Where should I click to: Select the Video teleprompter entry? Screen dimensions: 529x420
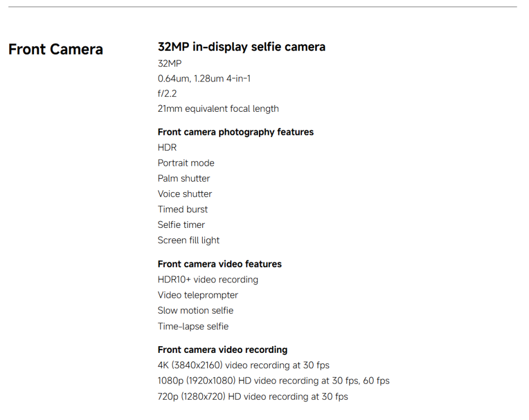198,295
